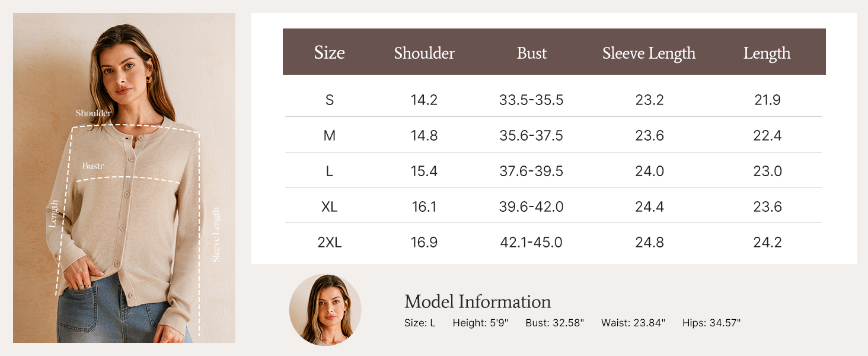The image size is (868, 356).
Task: Click length value 24.2 in table
Action: coord(767,243)
